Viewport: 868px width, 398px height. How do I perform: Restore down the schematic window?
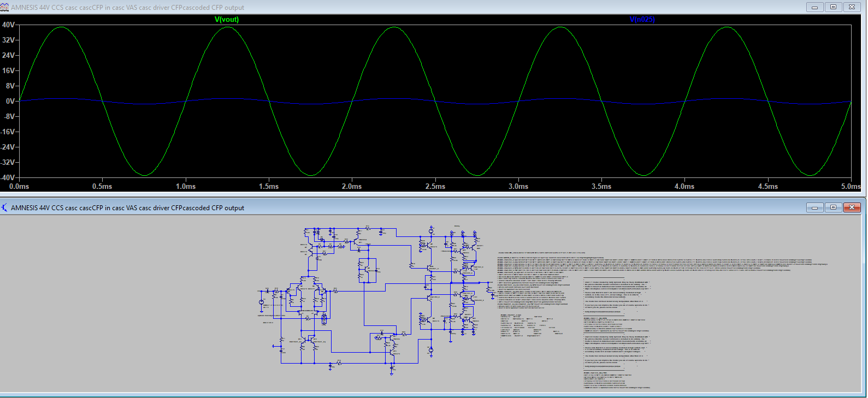pyautogui.click(x=833, y=207)
